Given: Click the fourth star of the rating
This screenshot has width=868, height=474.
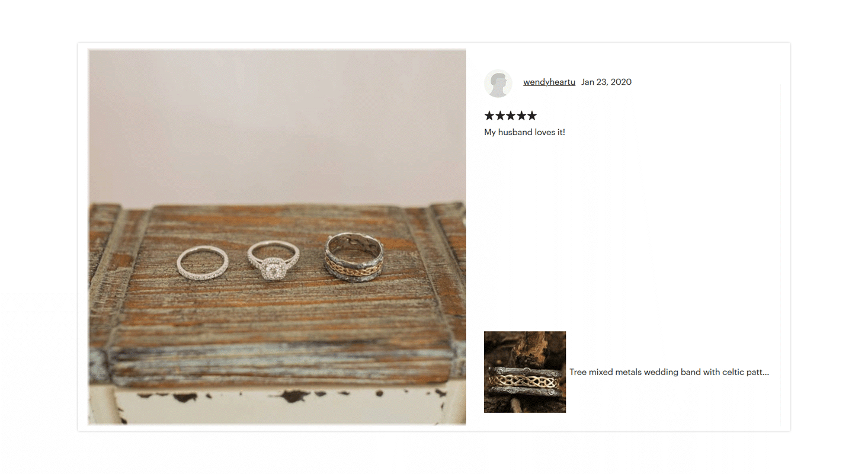Looking at the screenshot, I should (521, 116).
